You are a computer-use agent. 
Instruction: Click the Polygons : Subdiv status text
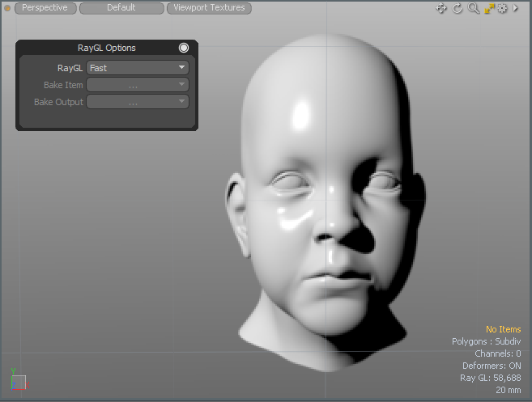coord(486,341)
